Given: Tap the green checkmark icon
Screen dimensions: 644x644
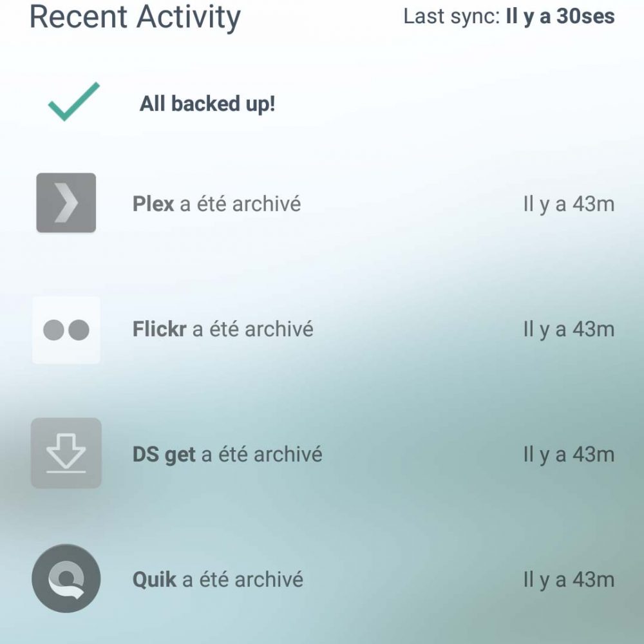Looking at the screenshot, I should [x=74, y=102].
